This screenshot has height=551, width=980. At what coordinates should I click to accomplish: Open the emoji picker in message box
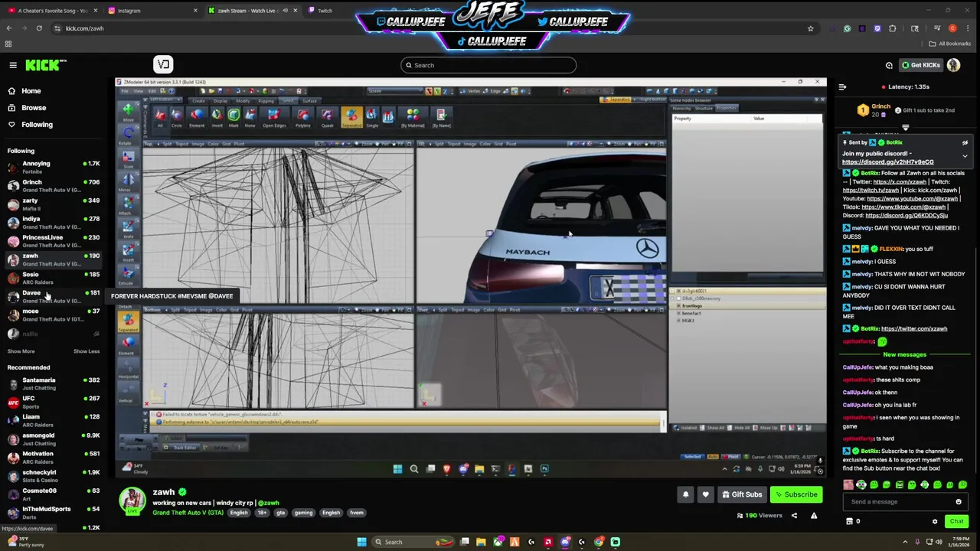pos(959,502)
